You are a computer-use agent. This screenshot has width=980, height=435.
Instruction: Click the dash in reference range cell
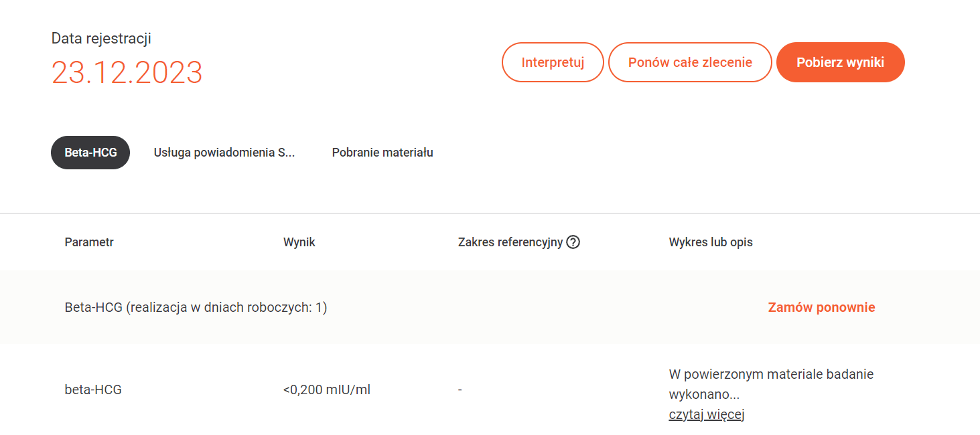(x=460, y=389)
